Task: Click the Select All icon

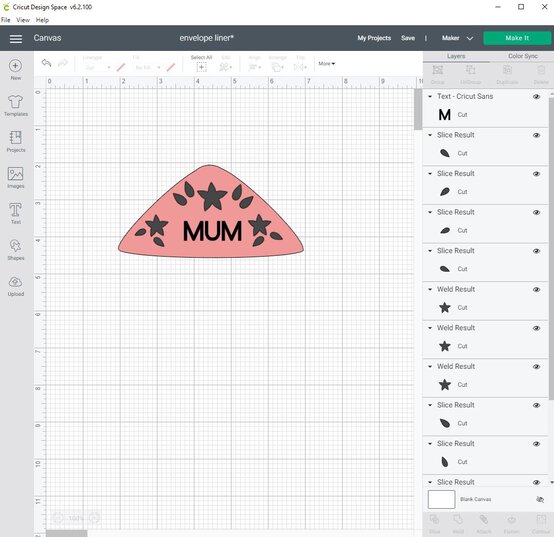Action: click(x=201, y=67)
